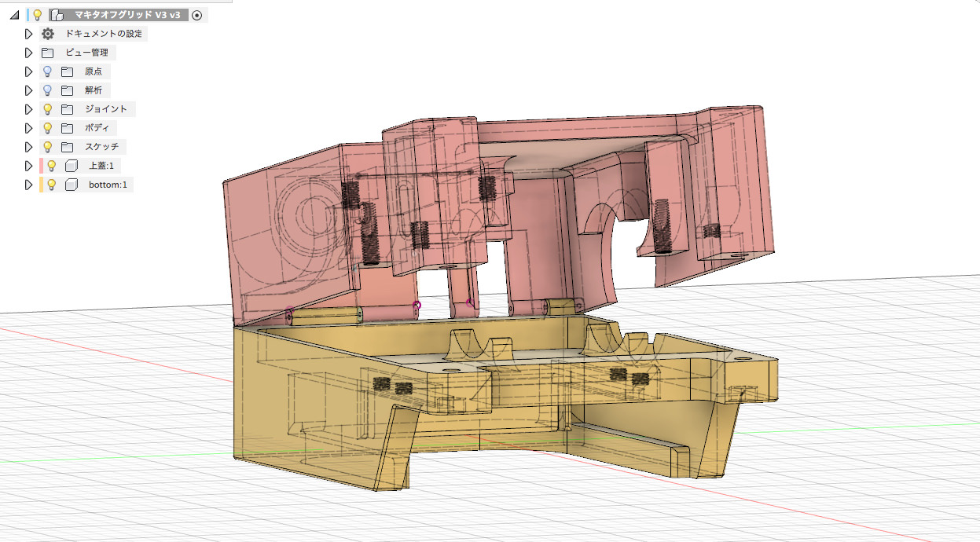
Task: Click the folder icon beside ボディ
Action: tap(67, 128)
